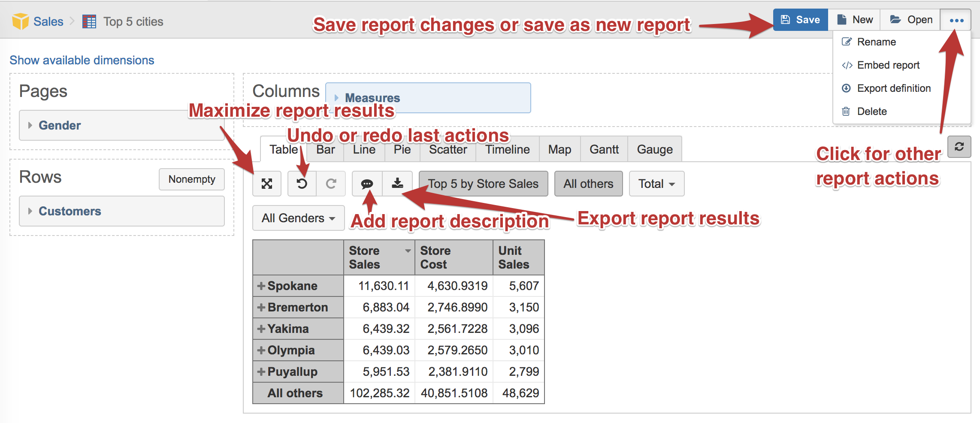Undo the last action
This screenshot has width=980, height=423.
[302, 184]
